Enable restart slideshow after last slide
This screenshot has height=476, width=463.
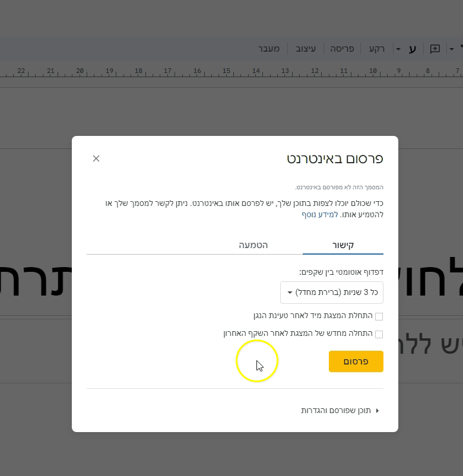point(379,334)
